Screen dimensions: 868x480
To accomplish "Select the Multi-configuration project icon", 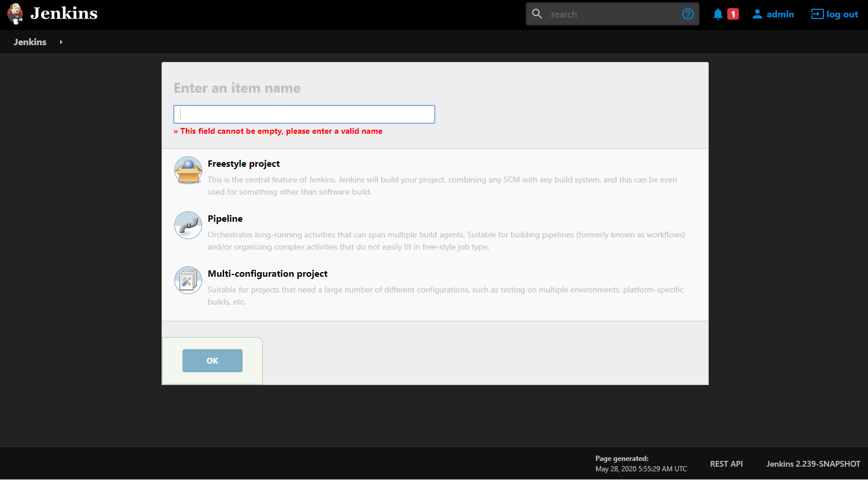I will (188, 280).
